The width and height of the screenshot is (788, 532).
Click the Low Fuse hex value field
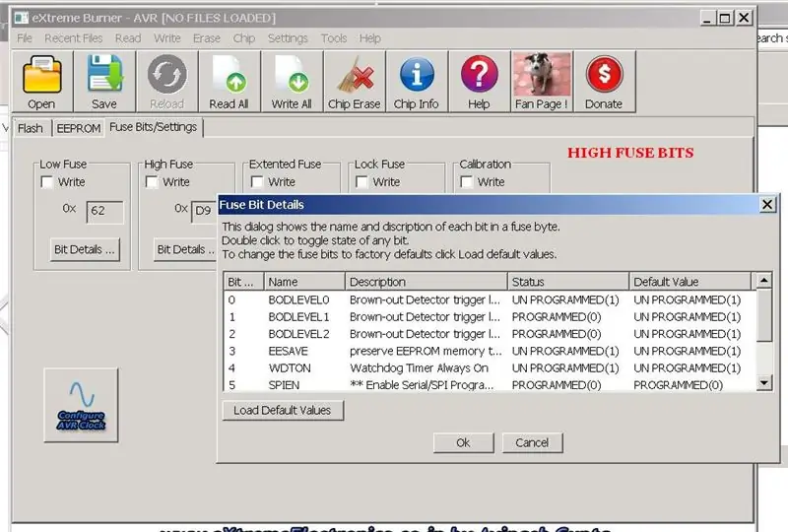[104, 211]
